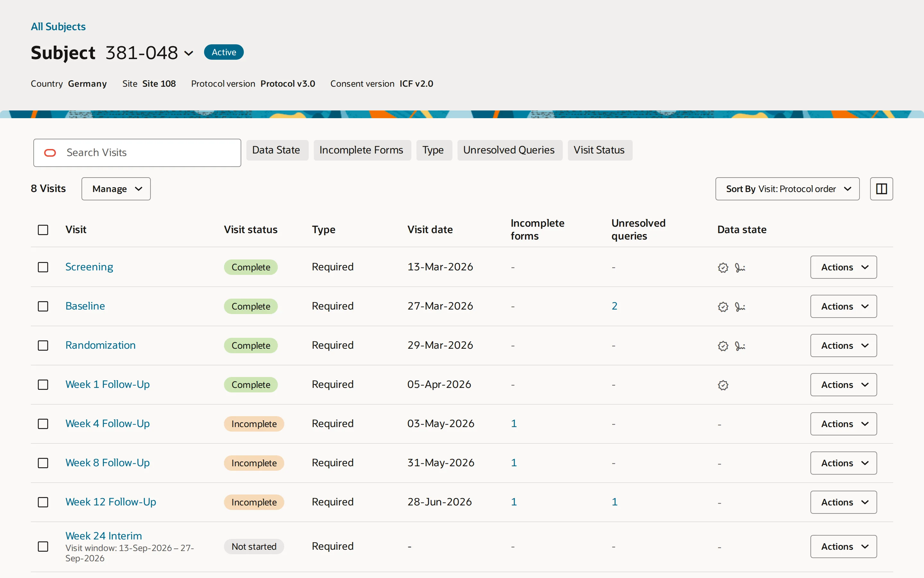Viewport: 924px width, 578px height.
Task: Expand Actions for Week 1 Follow-Up
Action: 843,385
